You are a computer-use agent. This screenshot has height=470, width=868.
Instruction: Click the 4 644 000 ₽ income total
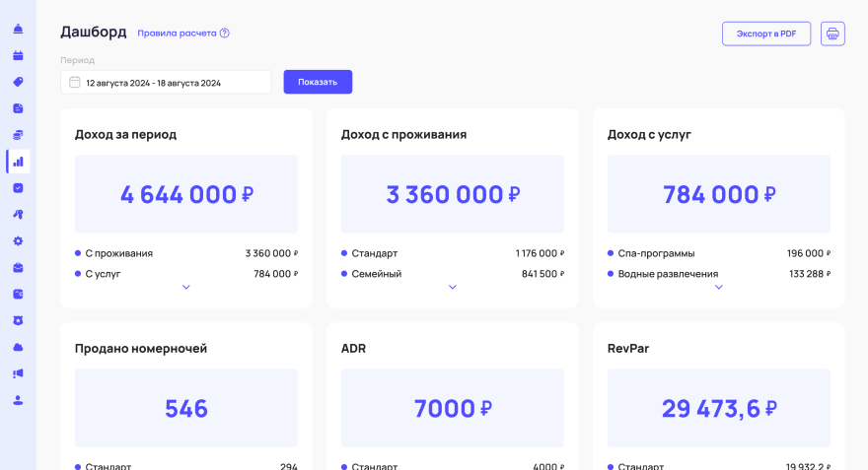[186, 194]
